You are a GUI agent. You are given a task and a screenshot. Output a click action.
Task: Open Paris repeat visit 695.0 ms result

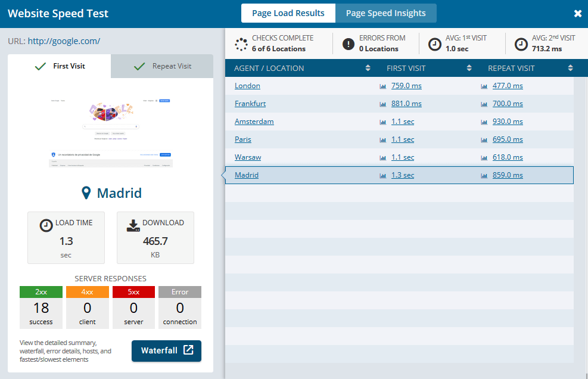tap(508, 139)
